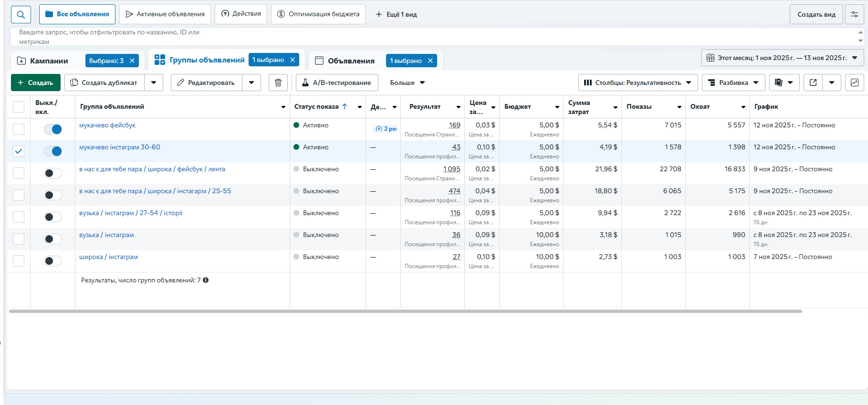This screenshot has width=868, height=405.
Task: Click the horizontal table scrollbar
Action: pyautogui.click(x=405, y=311)
